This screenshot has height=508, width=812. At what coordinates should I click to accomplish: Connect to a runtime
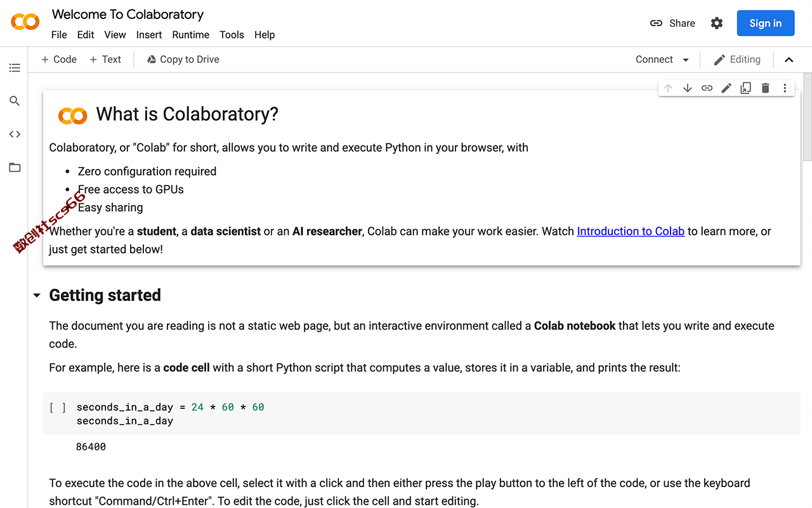coord(654,60)
